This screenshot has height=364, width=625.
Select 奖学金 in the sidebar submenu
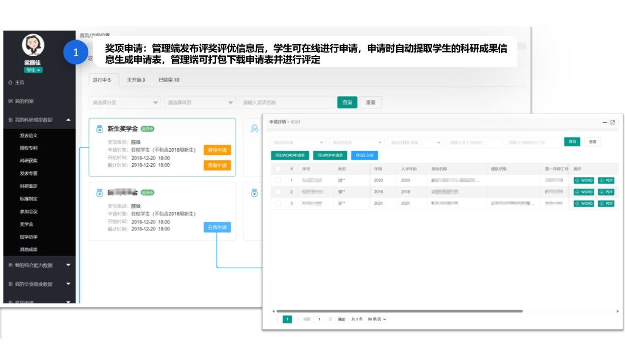coord(26,224)
